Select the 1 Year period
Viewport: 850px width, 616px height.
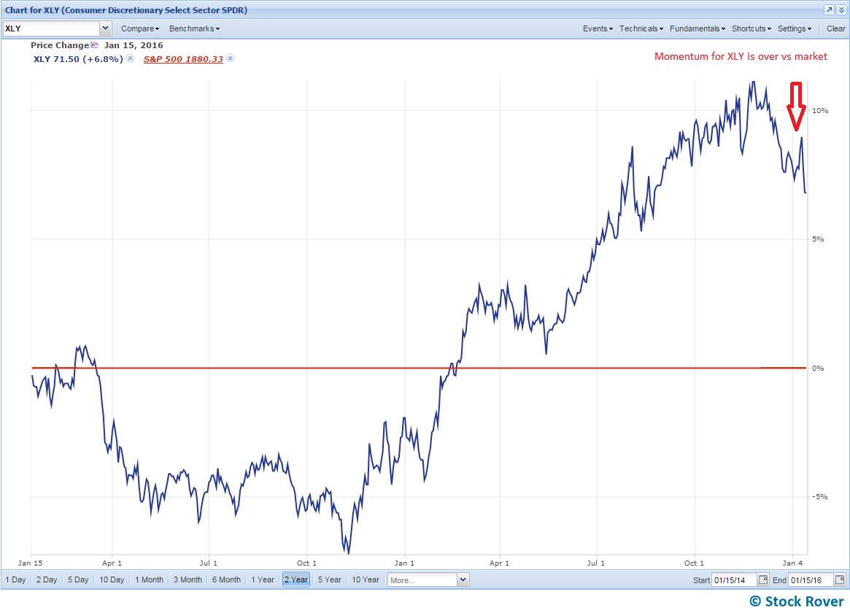click(263, 580)
